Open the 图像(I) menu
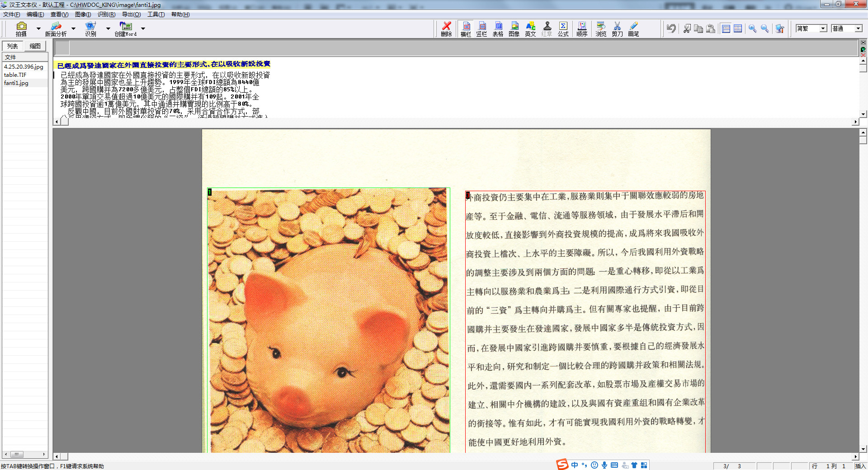 coord(83,14)
